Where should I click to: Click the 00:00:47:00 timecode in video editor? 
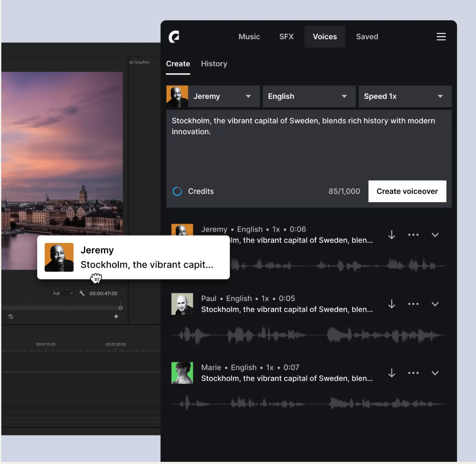click(x=103, y=293)
